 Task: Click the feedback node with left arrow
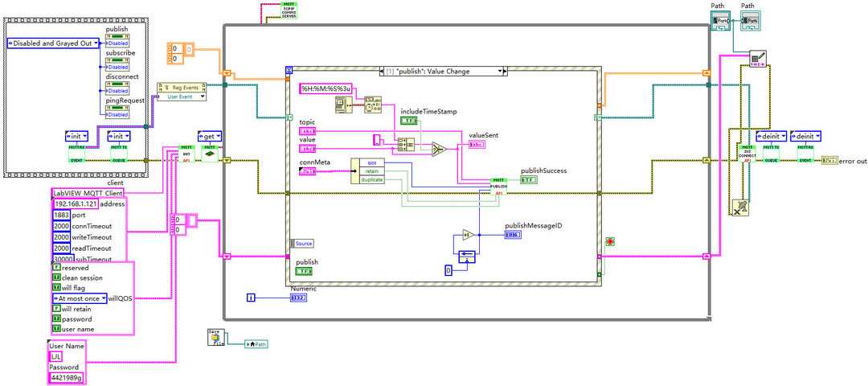[468, 256]
